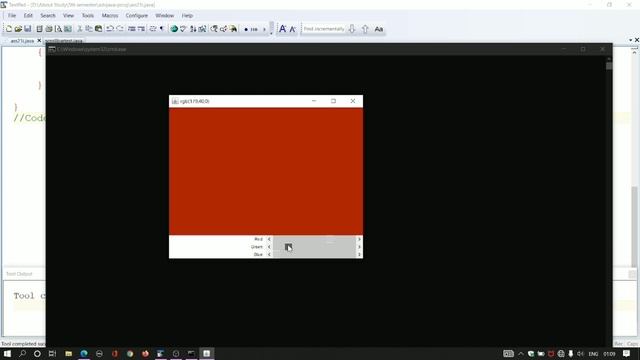Decrease font size with small A icon
Viewport: 640px width, 360px height.
tap(293, 29)
